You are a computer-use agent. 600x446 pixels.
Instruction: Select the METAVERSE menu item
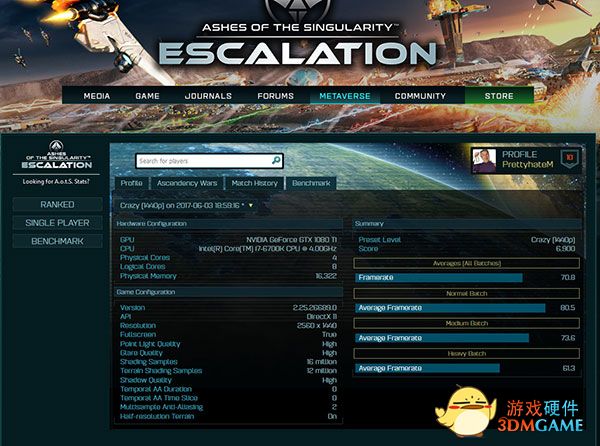(345, 96)
